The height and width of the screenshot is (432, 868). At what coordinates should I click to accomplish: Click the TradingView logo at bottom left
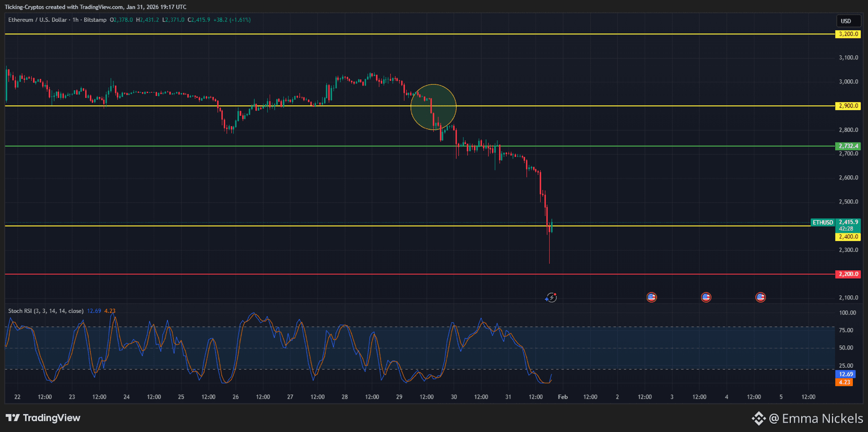click(x=43, y=418)
